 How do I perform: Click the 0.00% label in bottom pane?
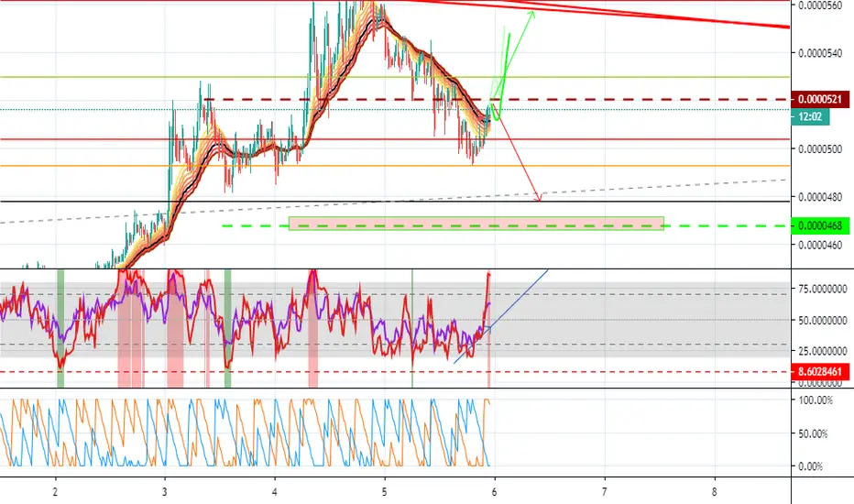click(x=811, y=466)
